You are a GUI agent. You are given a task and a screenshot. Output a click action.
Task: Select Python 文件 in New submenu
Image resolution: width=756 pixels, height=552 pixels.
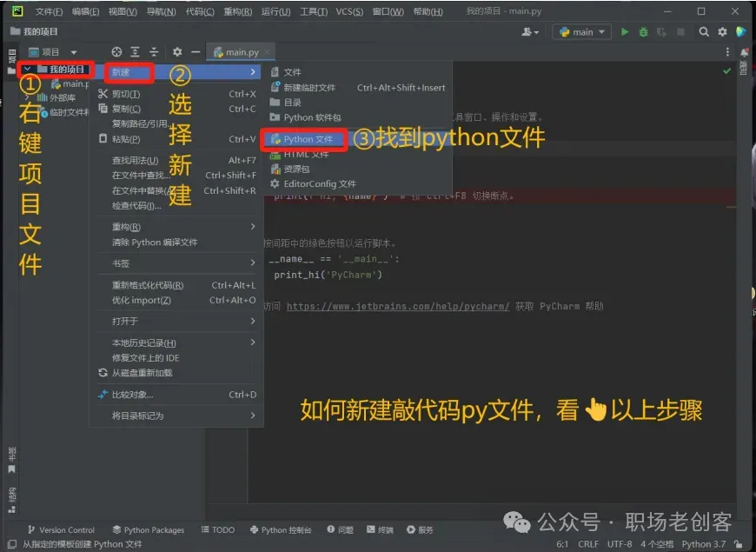tap(358, 139)
